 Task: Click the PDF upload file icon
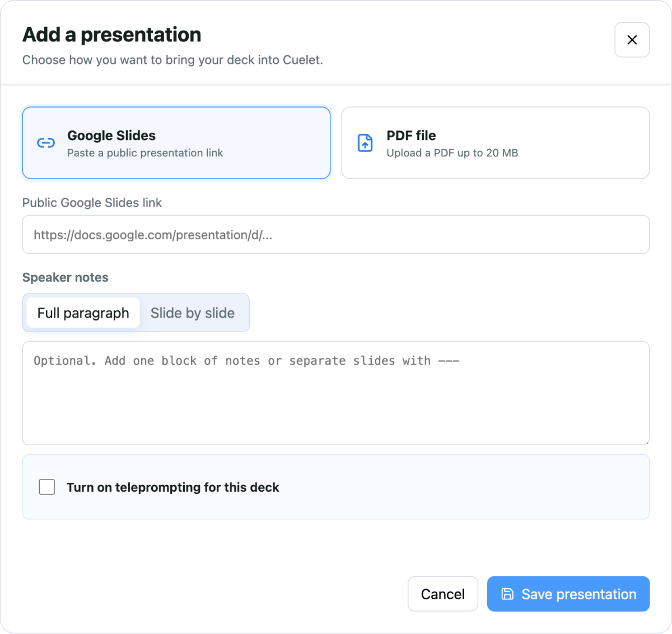point(365,143)
